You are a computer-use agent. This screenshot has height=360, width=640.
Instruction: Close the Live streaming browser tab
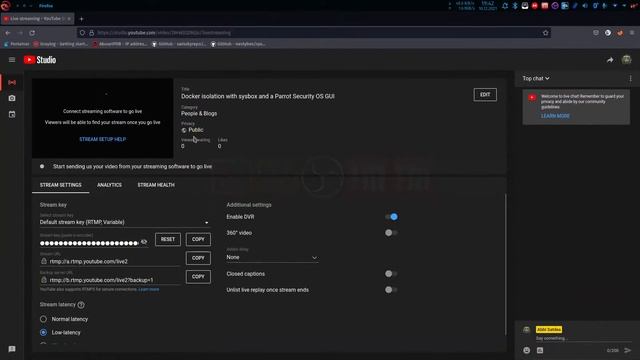point(69,19)
